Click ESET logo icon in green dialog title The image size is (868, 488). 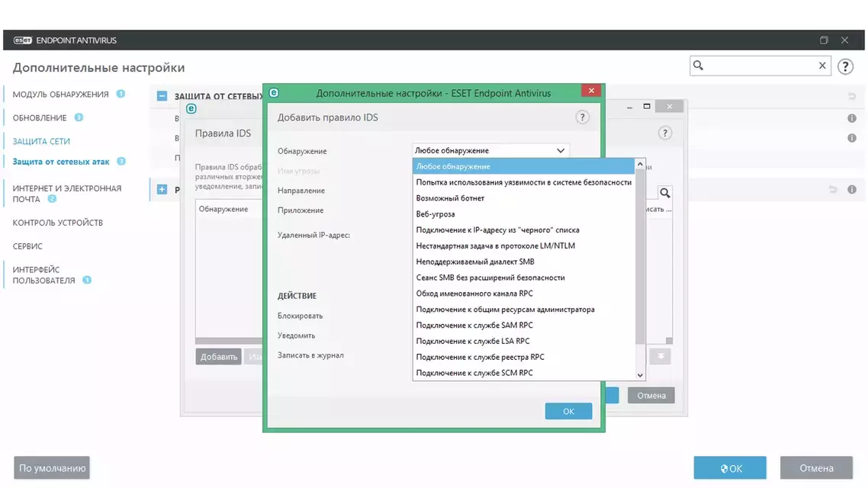click(274, 93)
